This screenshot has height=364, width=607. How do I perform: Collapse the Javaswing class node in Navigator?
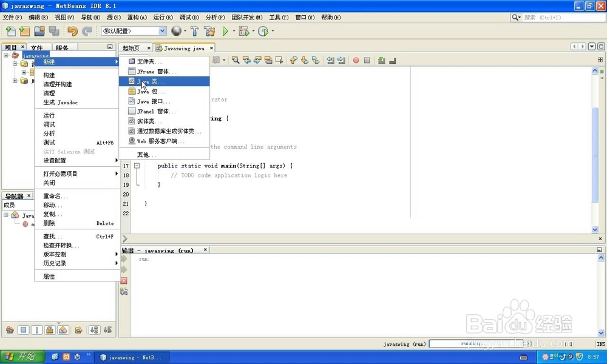(6, 215)
